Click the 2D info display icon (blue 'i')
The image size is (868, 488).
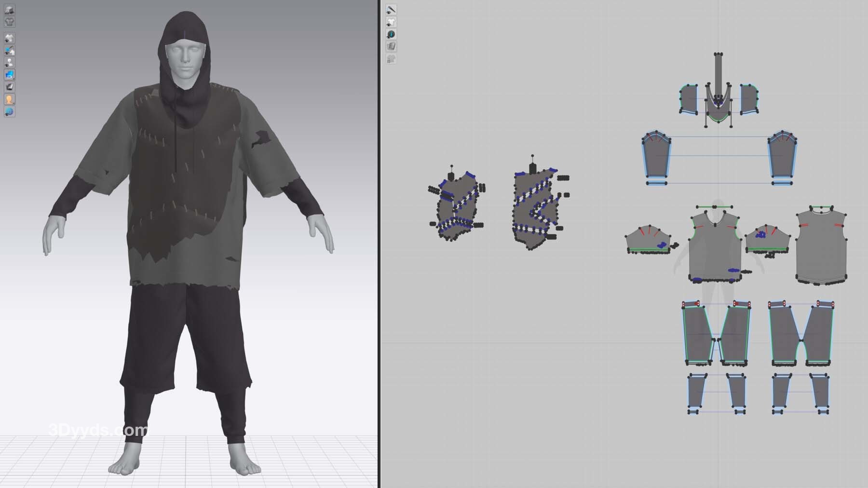[391, 34]
